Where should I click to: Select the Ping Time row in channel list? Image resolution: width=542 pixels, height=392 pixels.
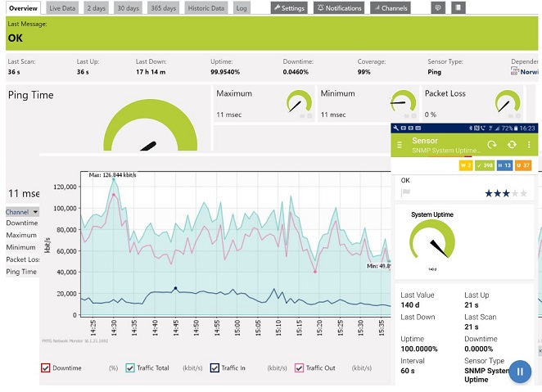click(x=21, y=272)
